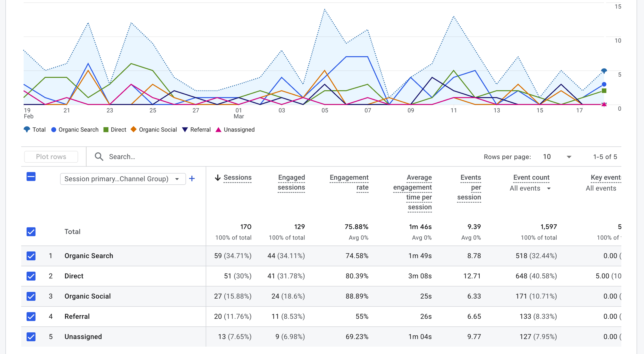Click the plus icon to add dimension

coord(192,179)
